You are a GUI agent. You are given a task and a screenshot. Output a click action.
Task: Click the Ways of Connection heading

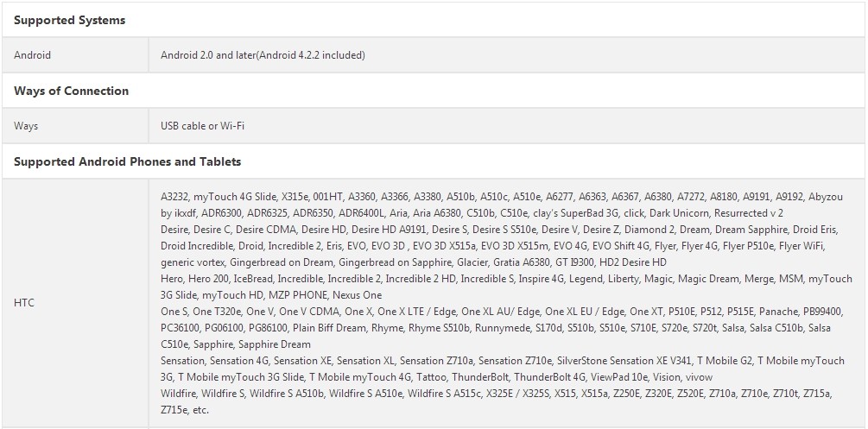click(71, 91)
